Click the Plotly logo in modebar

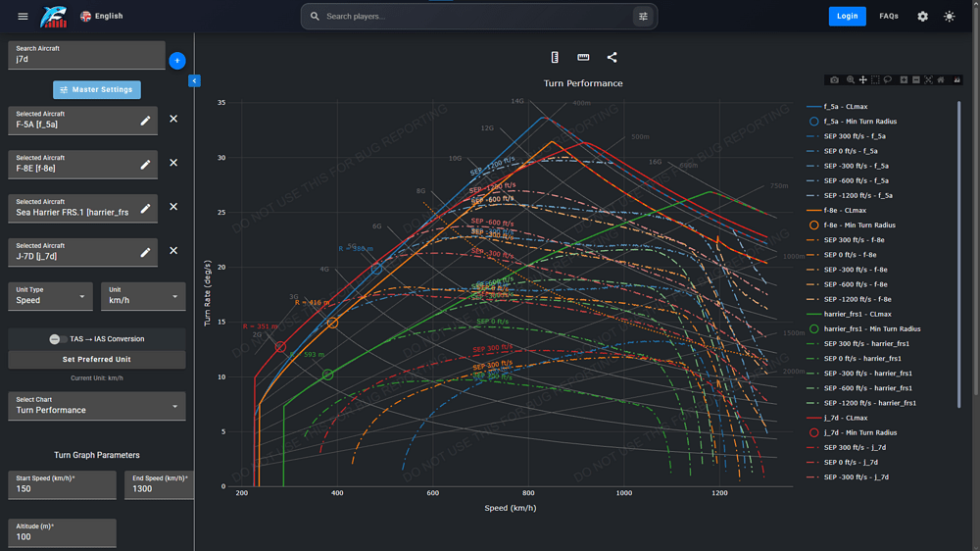(x=956, y=80)
